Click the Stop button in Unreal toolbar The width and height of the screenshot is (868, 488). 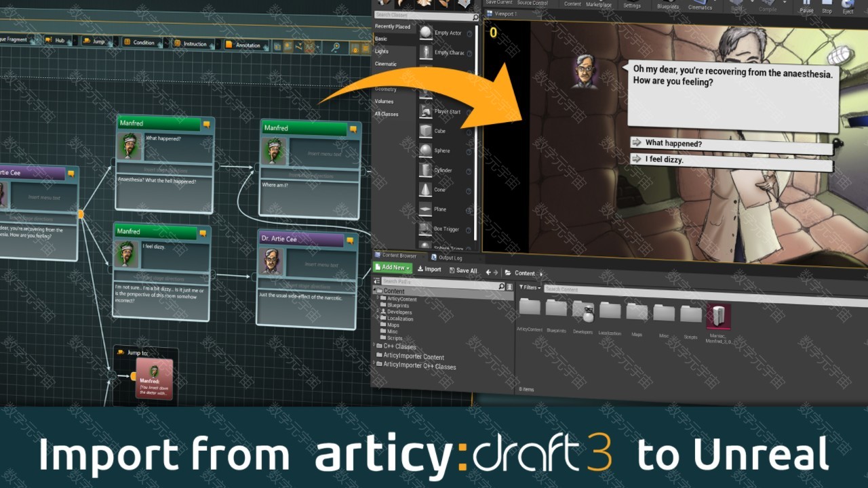point(827,8)
